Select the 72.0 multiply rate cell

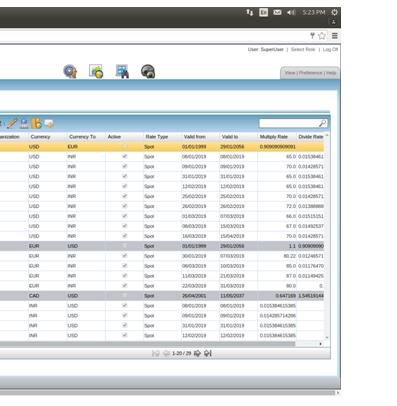click(277, 206)
